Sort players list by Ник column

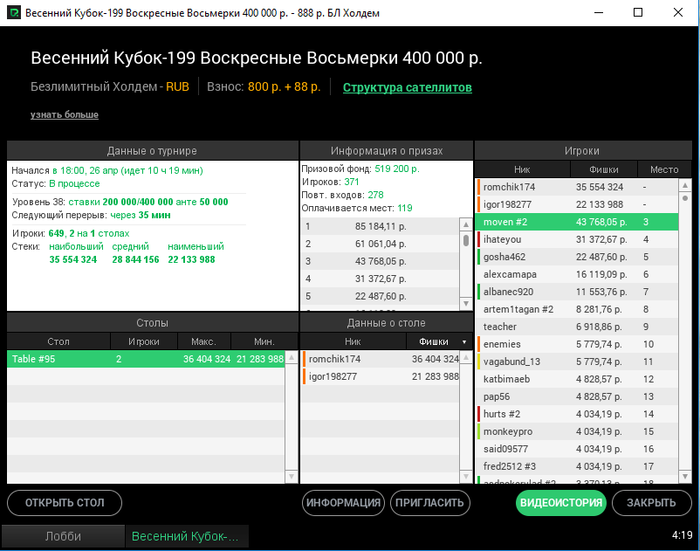coord(522,170)
